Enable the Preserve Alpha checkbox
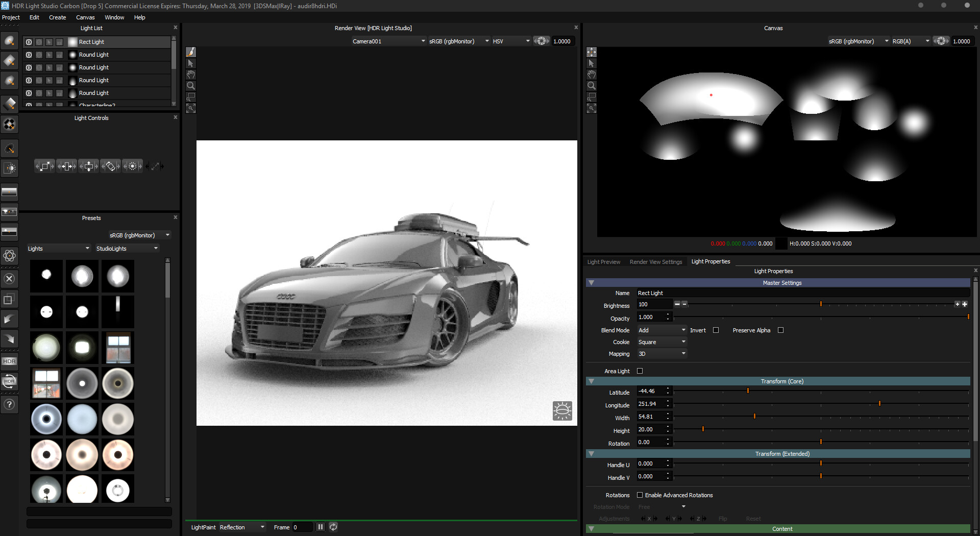980x536 pixels. pyautogui.click(x=780, y=330)
